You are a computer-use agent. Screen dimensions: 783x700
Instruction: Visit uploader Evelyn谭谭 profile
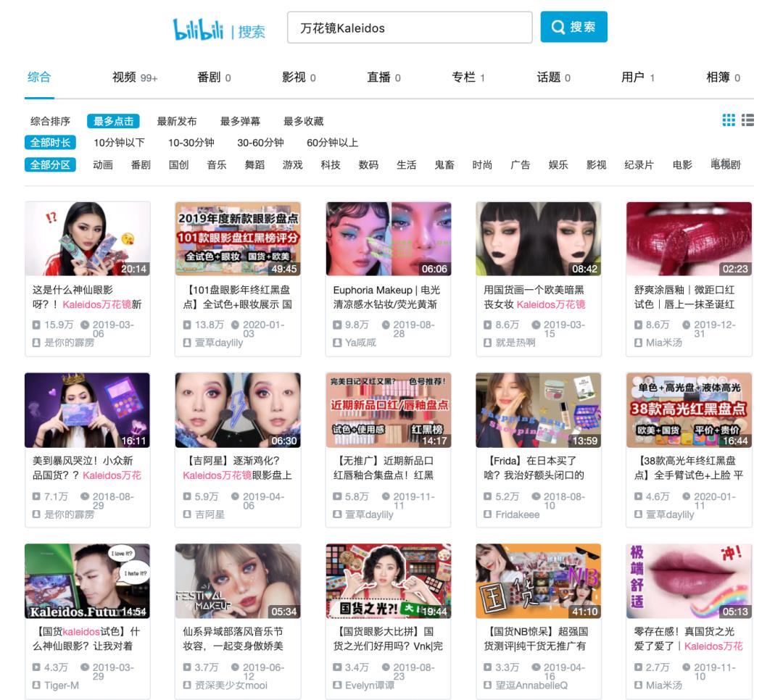(x=370, y=685)
